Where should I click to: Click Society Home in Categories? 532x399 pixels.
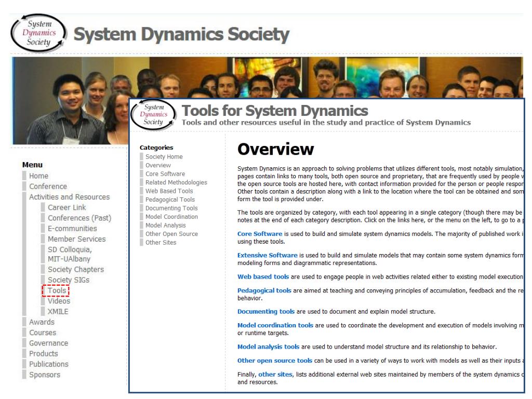coord(164,157)
